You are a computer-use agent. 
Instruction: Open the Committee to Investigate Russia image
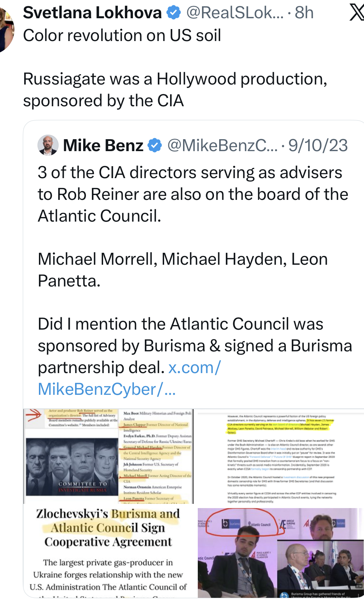point(108,456)
